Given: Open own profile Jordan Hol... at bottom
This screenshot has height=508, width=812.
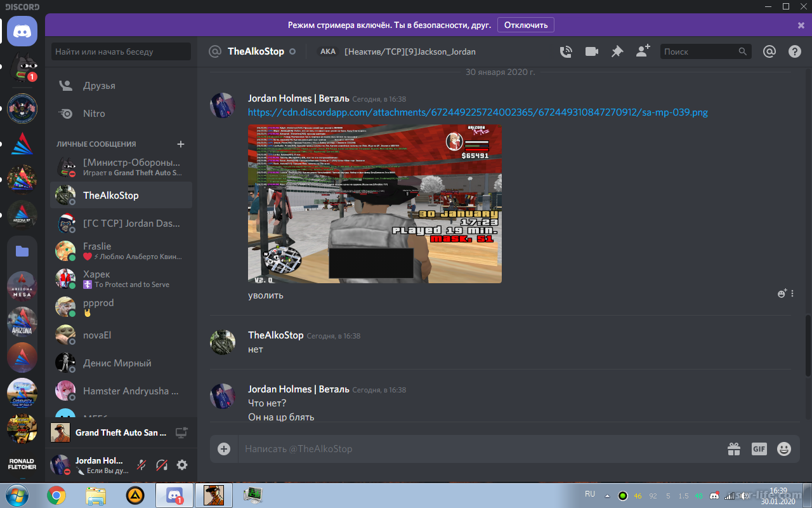Looking at the screenshot, I should pyautogui.click(x=89, y=465).
